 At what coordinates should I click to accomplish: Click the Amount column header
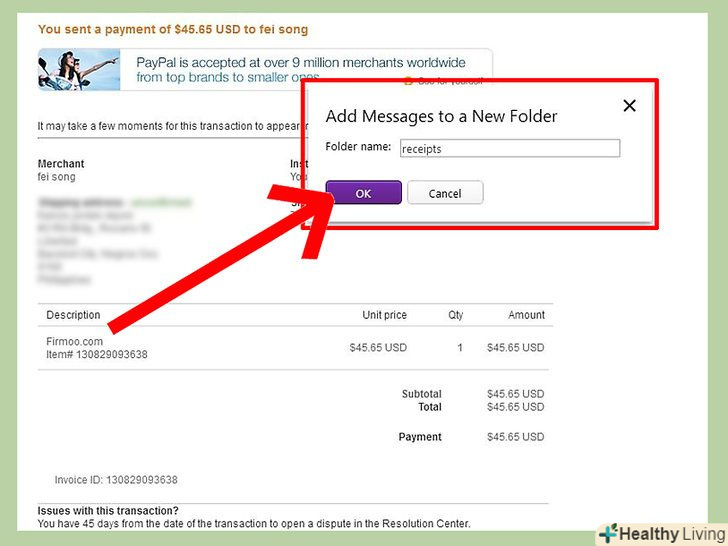(x=526, y=315)
